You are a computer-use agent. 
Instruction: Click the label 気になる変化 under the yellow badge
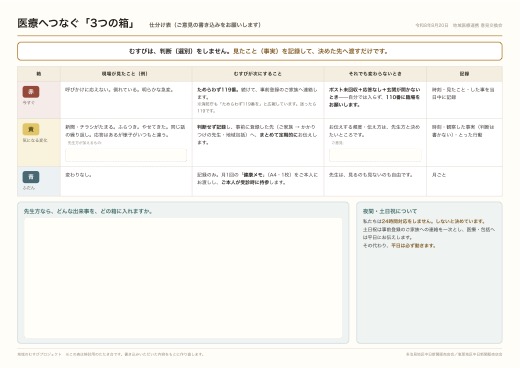pyautogui.click(x=35, y=140)
